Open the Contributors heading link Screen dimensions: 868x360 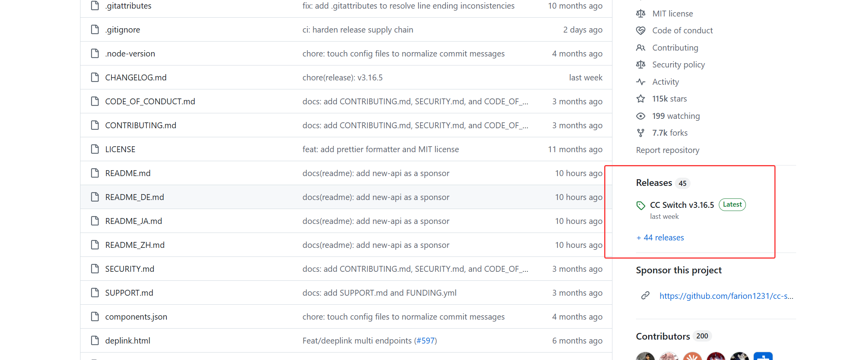tap(663, 336)
